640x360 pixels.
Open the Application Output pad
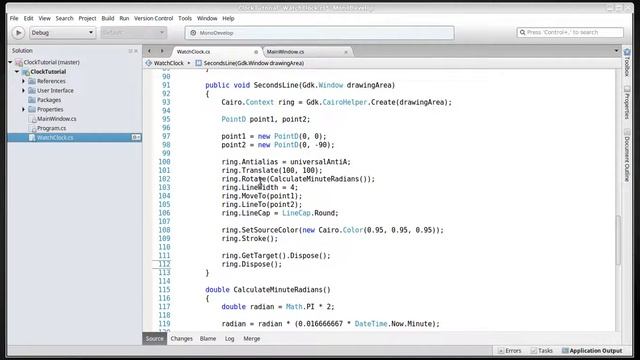coord(592,351)
